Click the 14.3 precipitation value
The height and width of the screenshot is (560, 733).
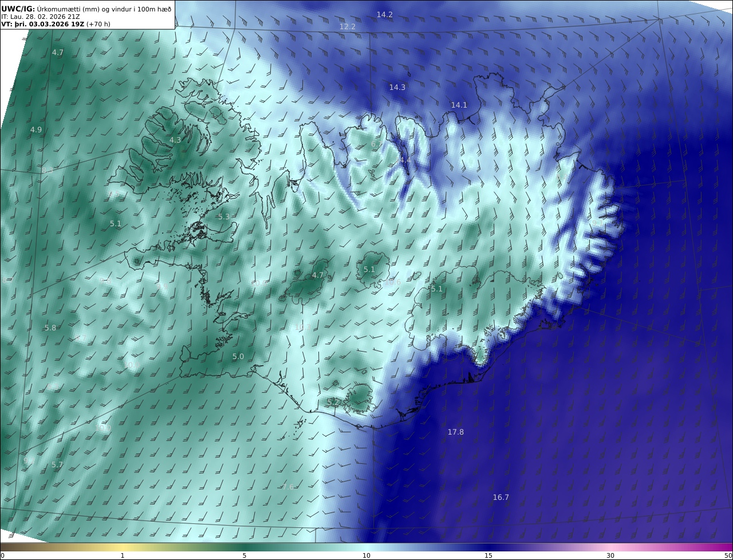(x=397, y=87)
